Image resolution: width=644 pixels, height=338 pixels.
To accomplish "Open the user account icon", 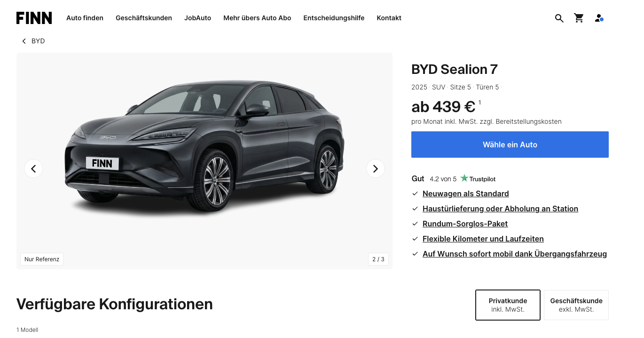I will (x=599, y=18).
